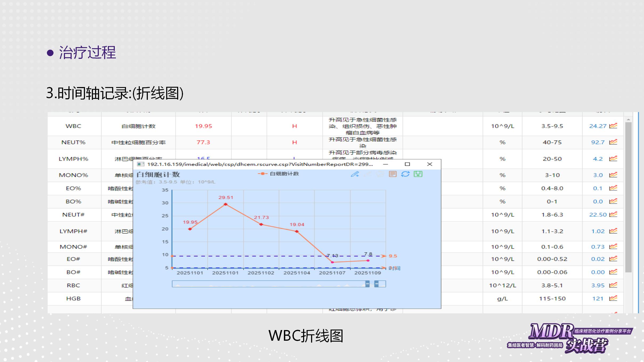The width and height of the screenshot is (644, 362).
Task: Toggle 白细胞计数 legend series in chart
Action: coord(278,174)
